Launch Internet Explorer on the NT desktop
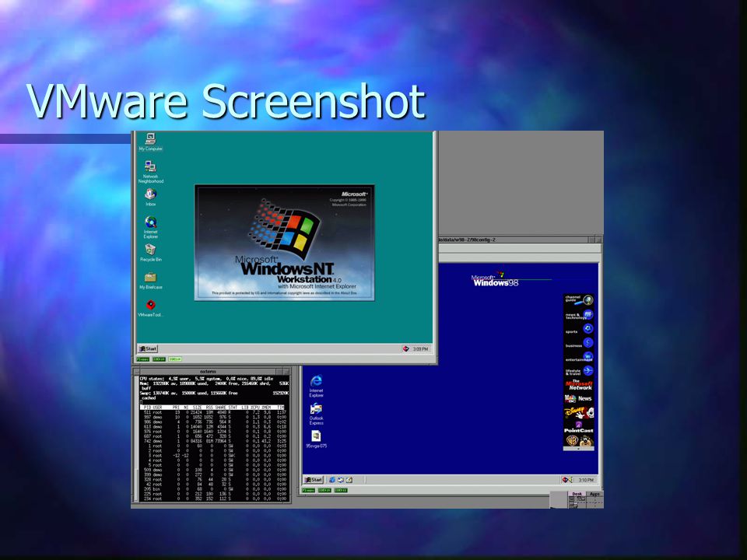Viewport: 747px width, 560px height. coord(150,227)
